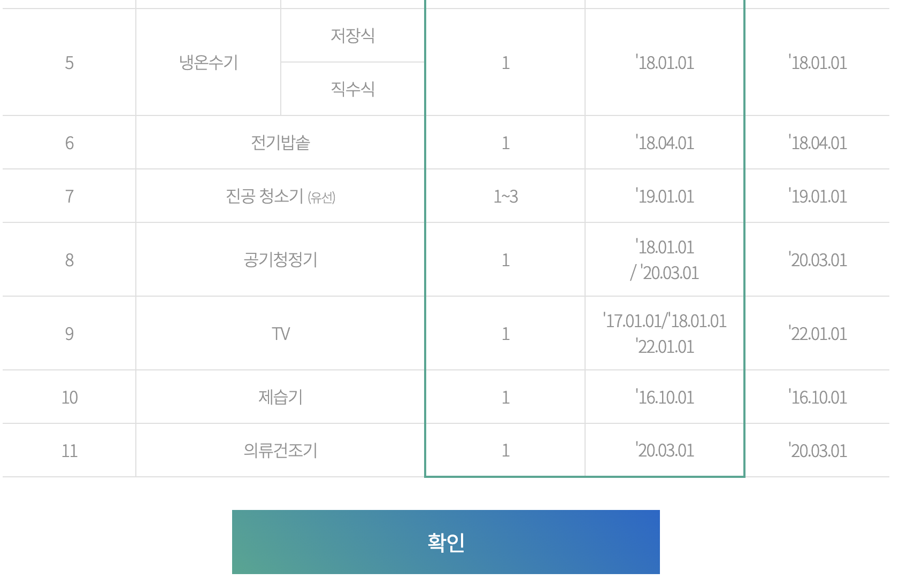Select the '18.04.01 date for 전기밥솥

[664, 142]
